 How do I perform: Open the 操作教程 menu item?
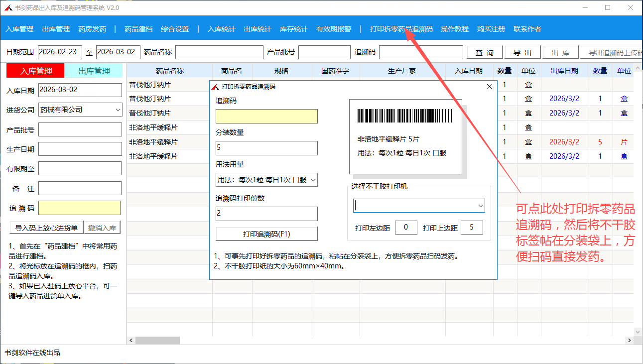(x=454, y=29)
